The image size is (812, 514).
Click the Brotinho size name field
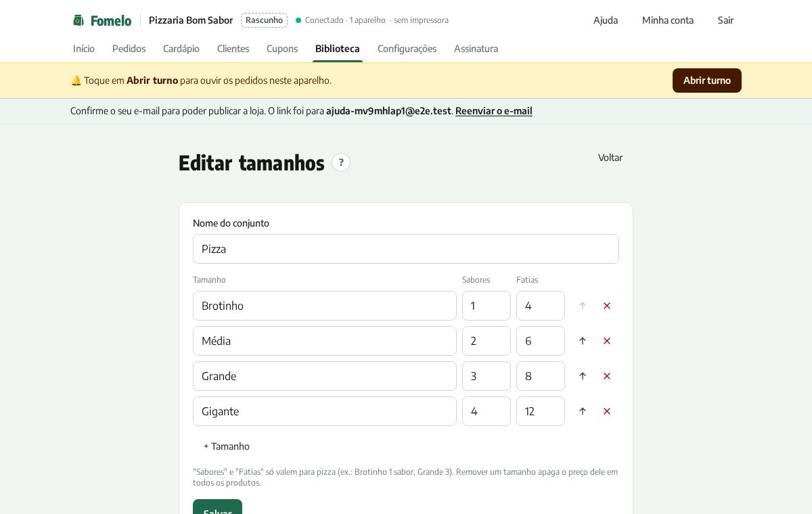click(x=325, y=306)
